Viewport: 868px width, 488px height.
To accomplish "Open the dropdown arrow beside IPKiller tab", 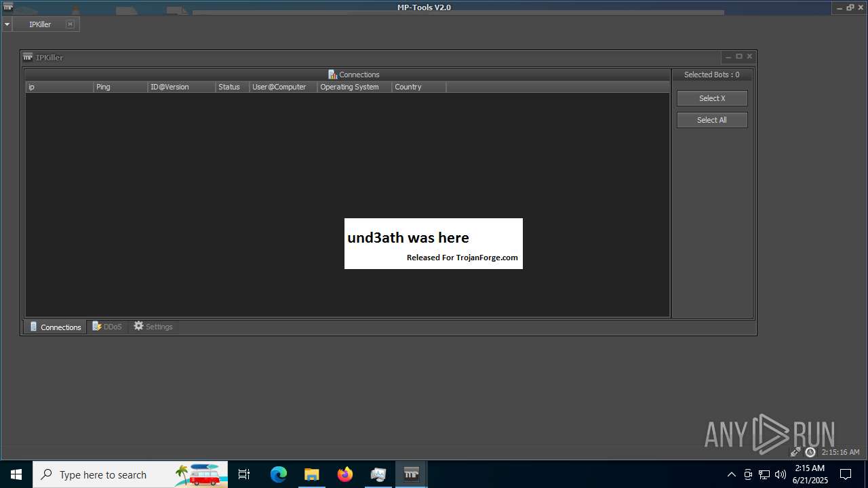I will 7,24.
